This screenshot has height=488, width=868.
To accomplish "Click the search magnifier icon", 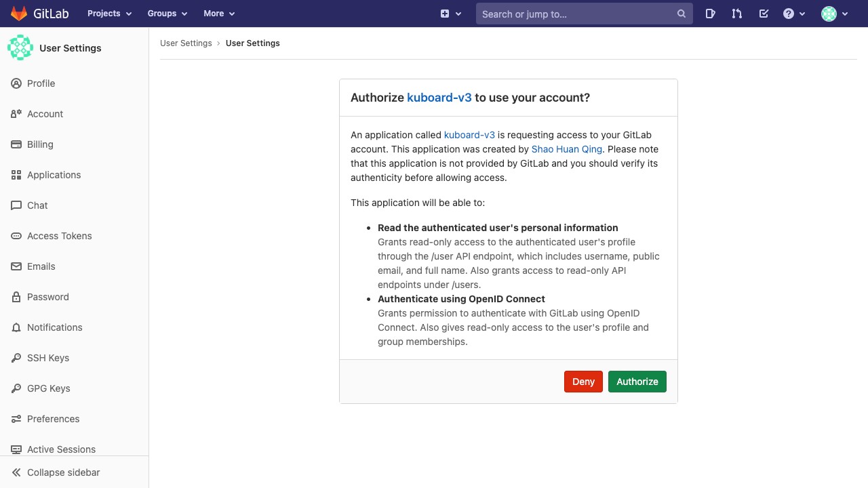I will point(681,14).
